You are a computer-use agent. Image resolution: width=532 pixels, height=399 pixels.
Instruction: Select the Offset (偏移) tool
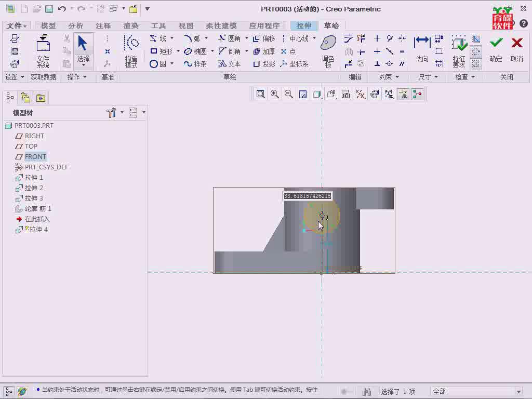(x=264, y=38)
